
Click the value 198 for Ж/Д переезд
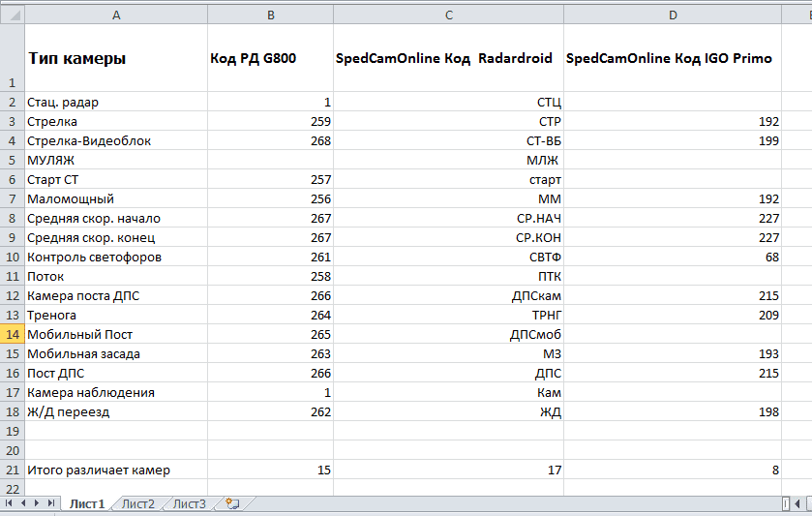tap(673, 411)
